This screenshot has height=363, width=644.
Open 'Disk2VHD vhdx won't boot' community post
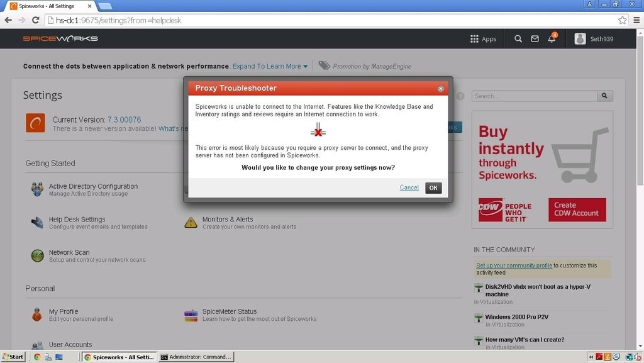coord(538,290)
